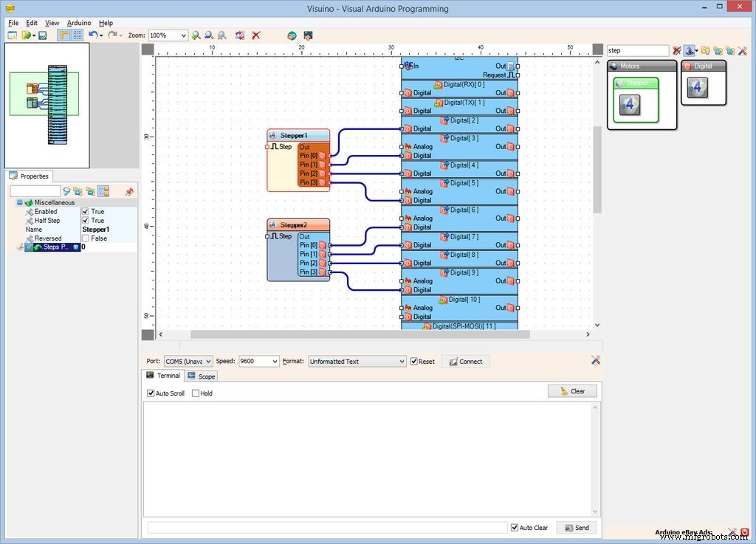Select the Stepper component thumbnail under Motors
This screenshot has height=544, width=756.
[629, 103]
